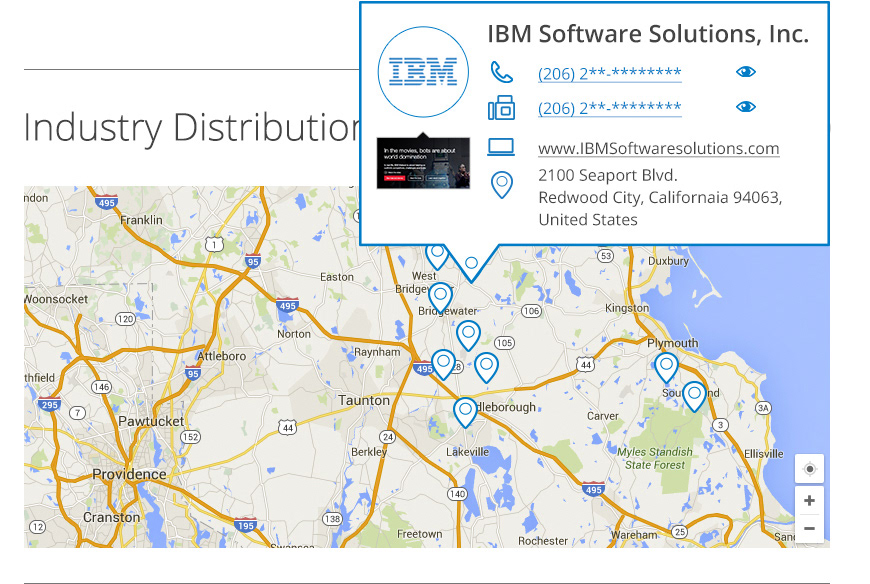This screenshot has height=584, width=870.
Task: Open the www.IBMSoftwaresolutions.com link
Action: point(658,148)
